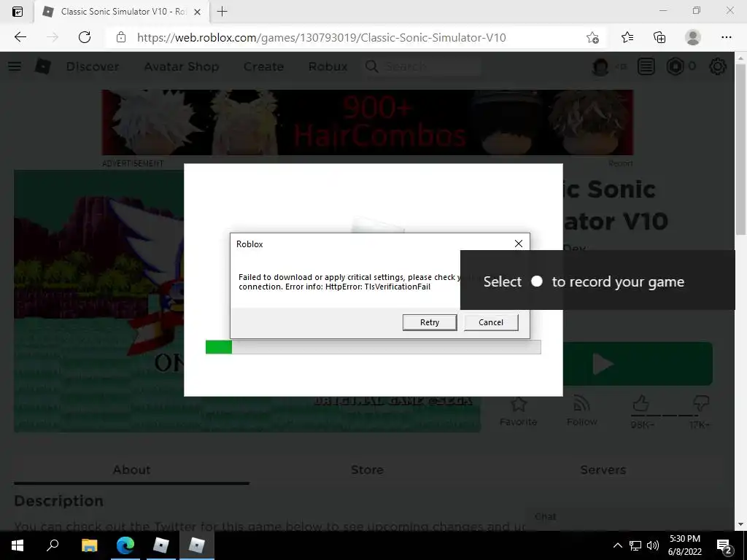
Task: Open the Edge profile avatar icon
Action: (x=692, y=37)
